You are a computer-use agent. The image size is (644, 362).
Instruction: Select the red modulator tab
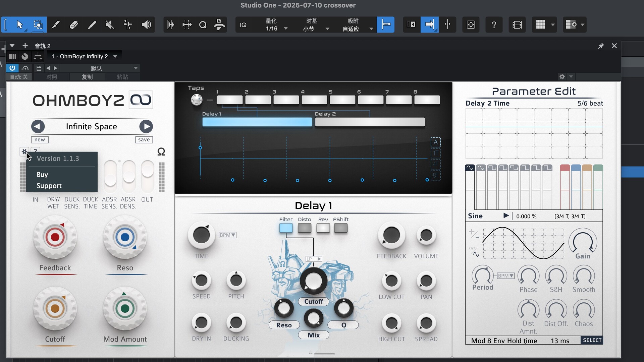(x=565, y=168)
